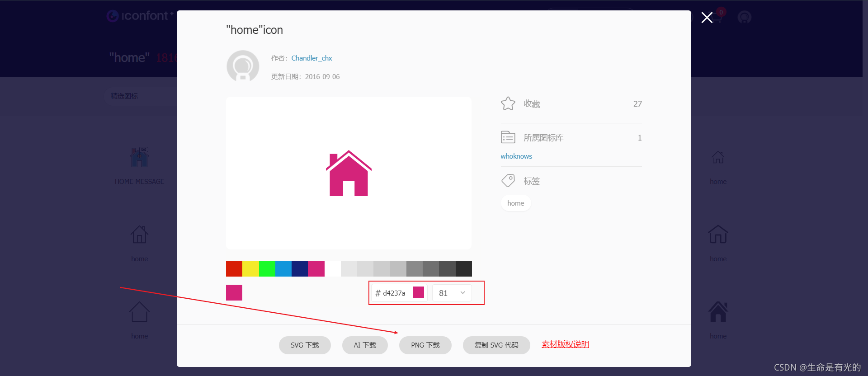The height and width of the screenshot is (376, 868).
Task: Pick the light blue color swatch
Action: coord(283,268)
